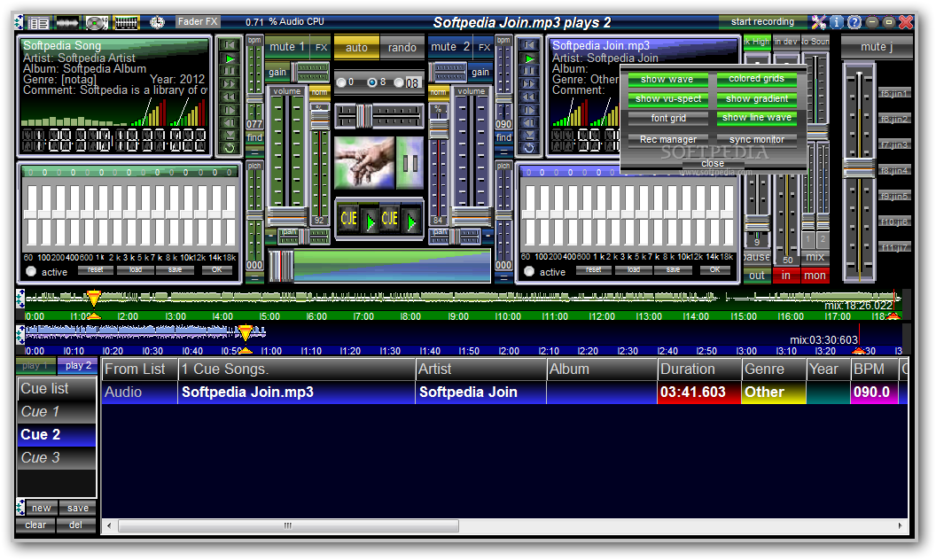Mute deck 2 with 'mute 2'

coord(450,47)
